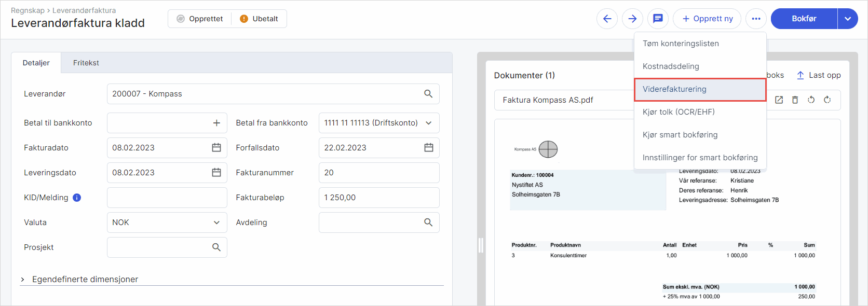This screenshot has height=306, width=868.
Task: Delete the attached document with trash icon
Action: pyautogui.click(x=795, y=100)
